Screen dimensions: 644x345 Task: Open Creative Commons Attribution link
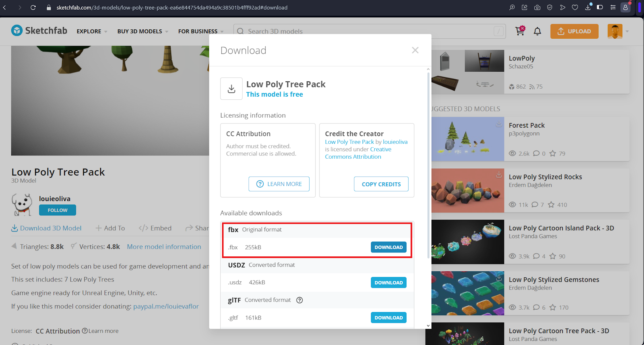pos(358,153)
